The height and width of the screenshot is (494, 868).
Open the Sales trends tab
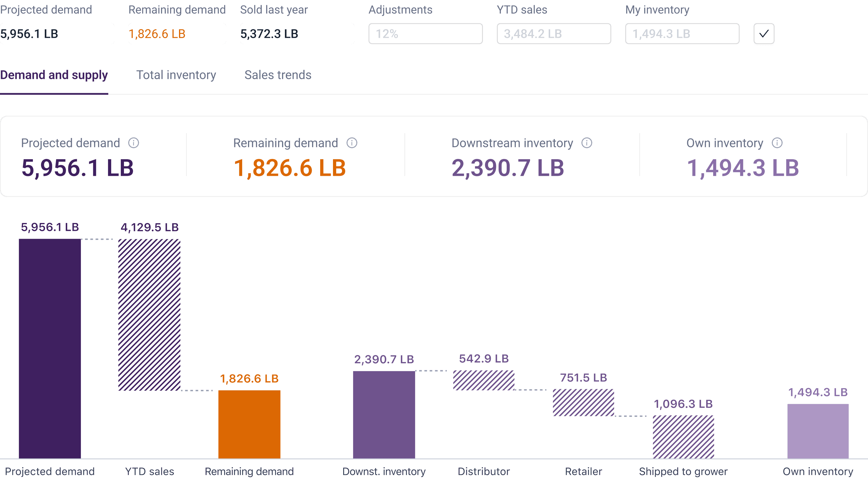point(277,75)
